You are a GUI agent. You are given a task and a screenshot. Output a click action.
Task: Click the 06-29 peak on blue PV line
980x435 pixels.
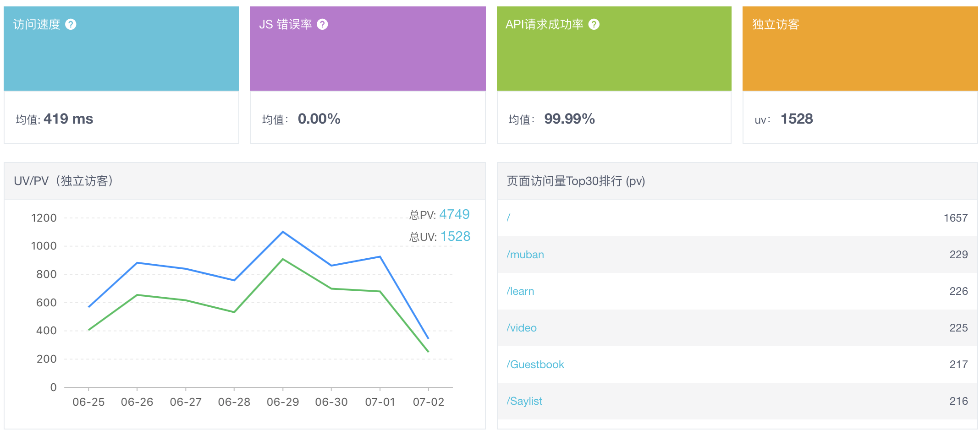[x=283, y=232]
